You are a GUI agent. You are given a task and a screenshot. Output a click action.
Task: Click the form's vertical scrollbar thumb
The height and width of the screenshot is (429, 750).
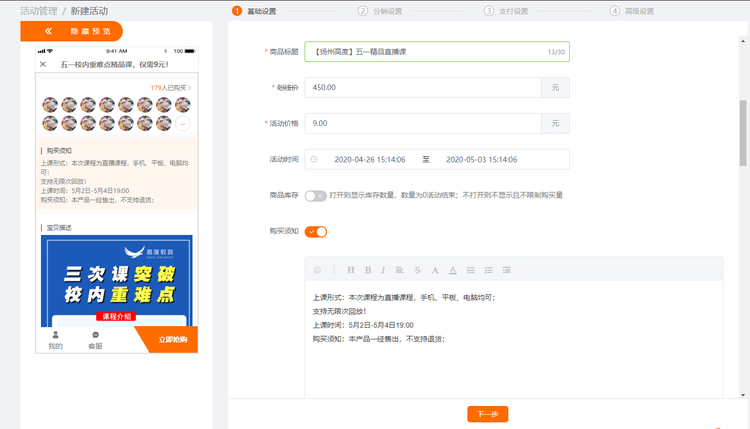(x=743, y=133)
